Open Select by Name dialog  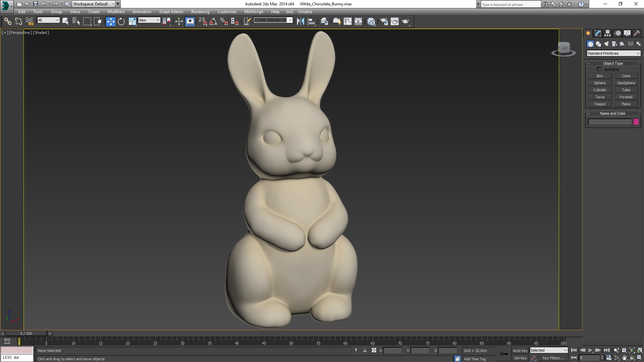(x=76, y=21)
